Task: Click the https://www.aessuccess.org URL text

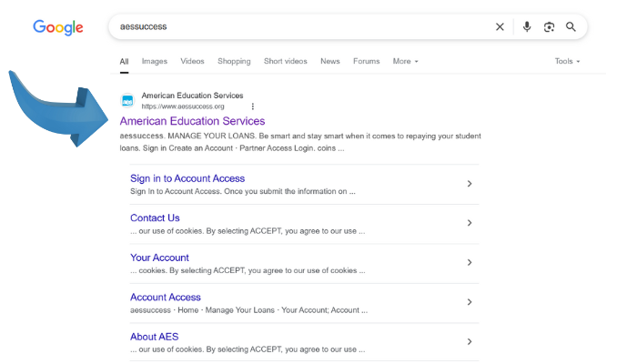Action: [x=183, y=106]
